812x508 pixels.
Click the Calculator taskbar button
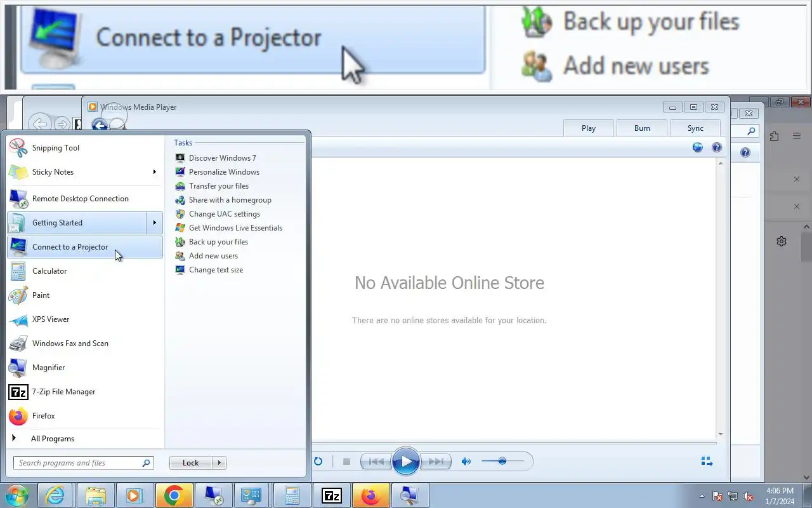coord(292,495)
